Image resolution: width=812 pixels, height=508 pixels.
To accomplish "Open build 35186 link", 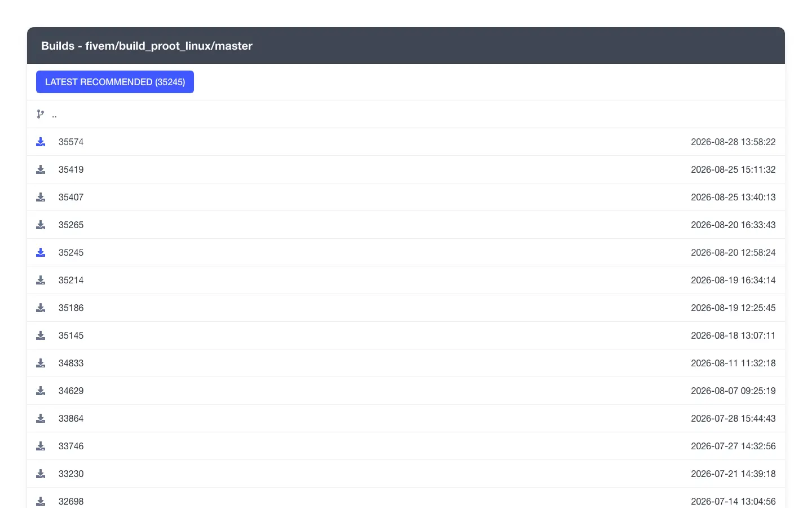I will [x=71, y=308].
